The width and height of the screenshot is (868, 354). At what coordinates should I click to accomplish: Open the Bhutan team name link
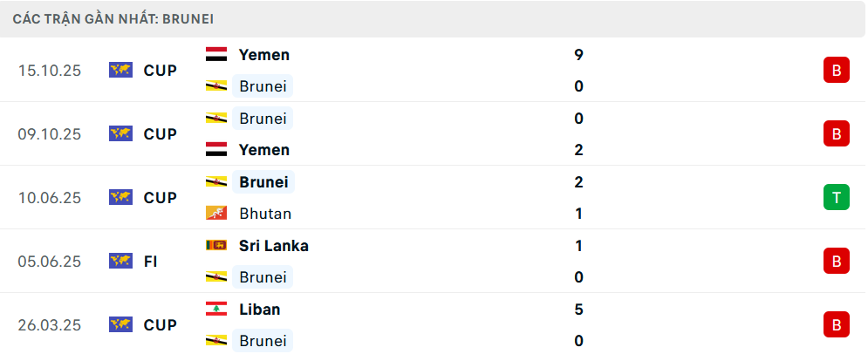pyautogui.click(x=265, y=214)
